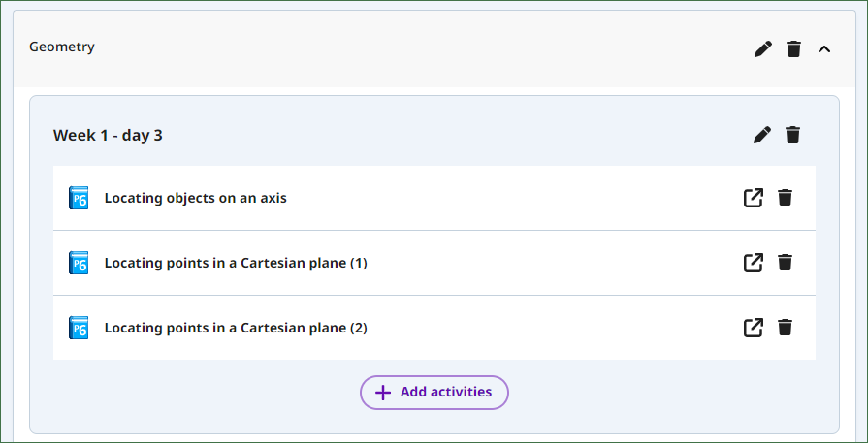
Task: Click the P6 book icon for Cartesian plane (2)
Action: [79, 328]
